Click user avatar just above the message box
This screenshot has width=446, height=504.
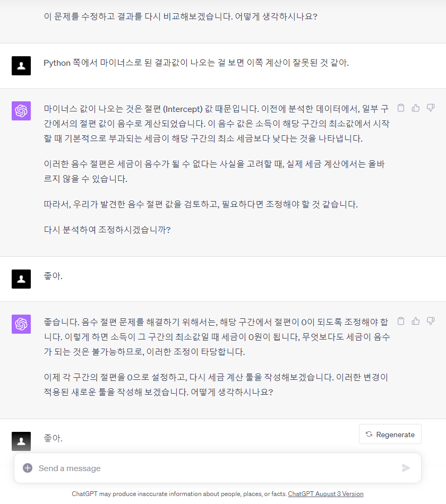(x=21, y=441)
